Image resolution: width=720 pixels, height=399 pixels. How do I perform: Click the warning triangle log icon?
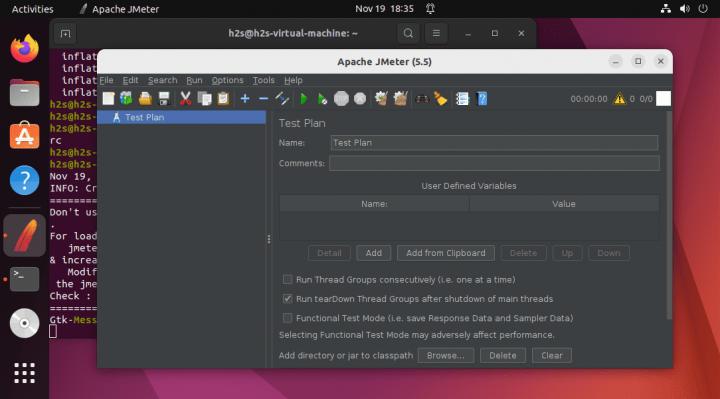point(619,99)
